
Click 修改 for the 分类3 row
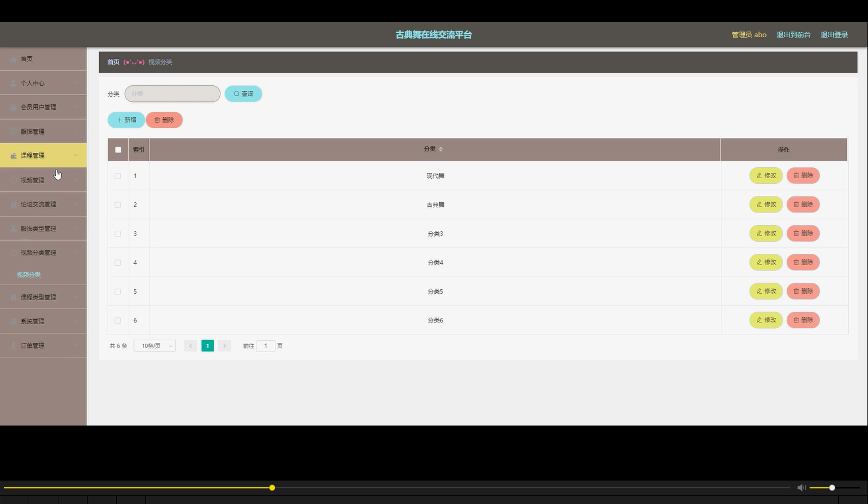pos(766,233)
